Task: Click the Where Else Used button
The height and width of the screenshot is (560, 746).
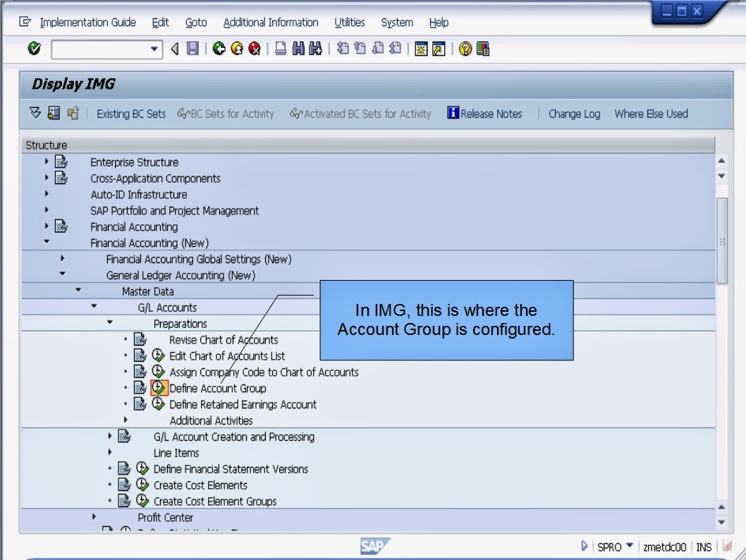Action: click(651, 114)
